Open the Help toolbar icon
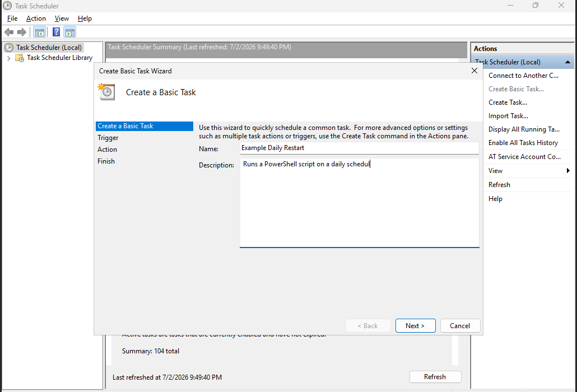577x392 pixels. coord(57,32)
